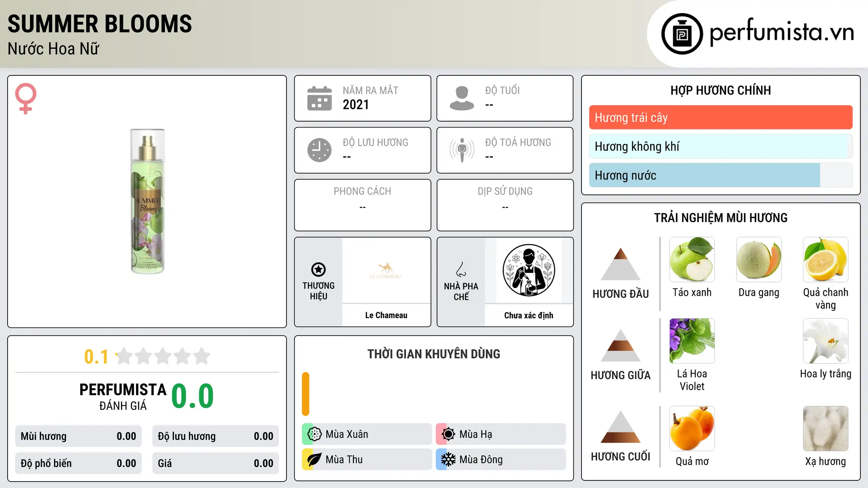Select the Mùa Đông season row
This screenshot has height=488, width=868.
(501, 460)
